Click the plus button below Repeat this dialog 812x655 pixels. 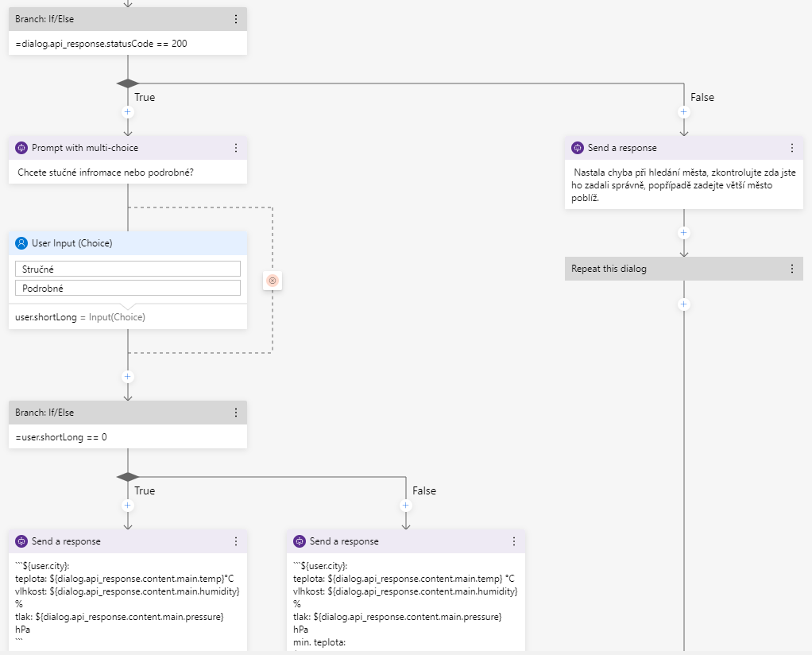point(684,304)
